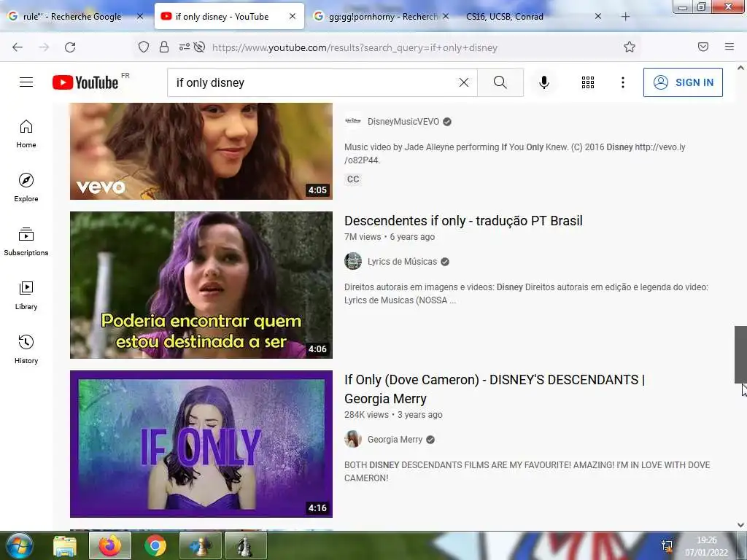
Task: Click the browser forward arrow
Action: [x=44, y=47]
